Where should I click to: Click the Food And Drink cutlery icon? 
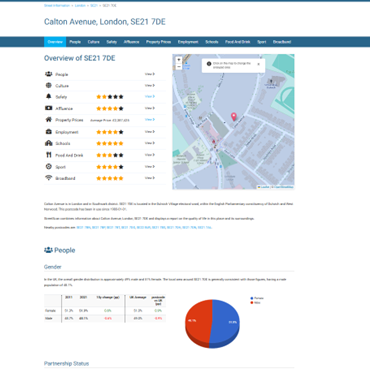[49, 155]
